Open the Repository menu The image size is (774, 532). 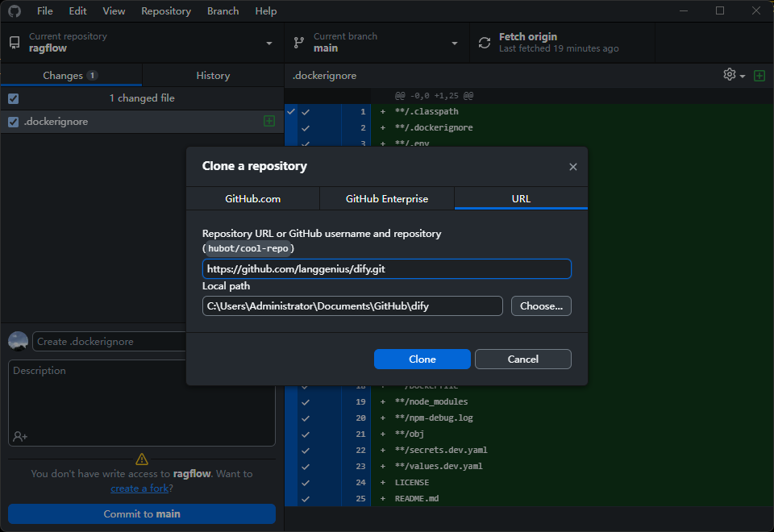point(166,10)
